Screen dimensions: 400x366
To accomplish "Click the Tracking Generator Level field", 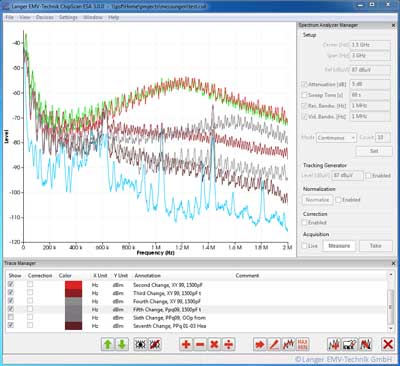I will 347,175.
